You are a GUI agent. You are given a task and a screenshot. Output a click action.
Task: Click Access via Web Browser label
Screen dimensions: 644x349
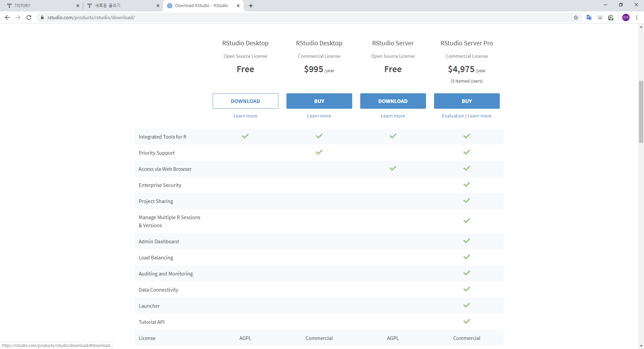165,169
